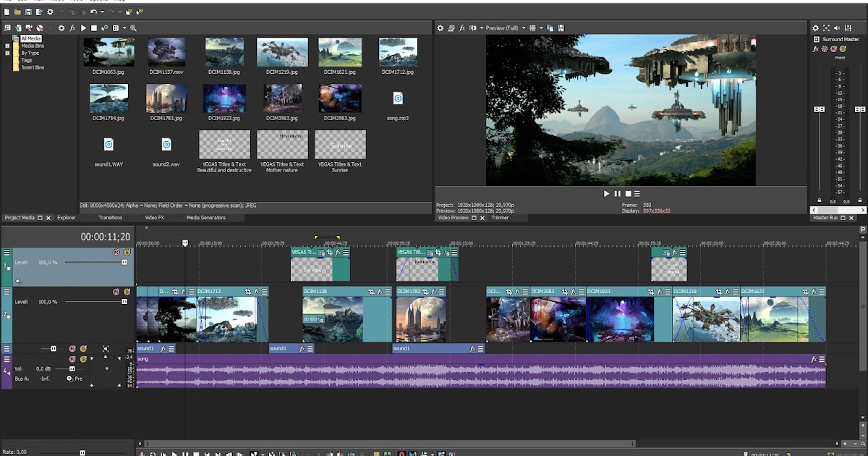Click the timecode display 00:00:11;20

(x=106, y=237)
